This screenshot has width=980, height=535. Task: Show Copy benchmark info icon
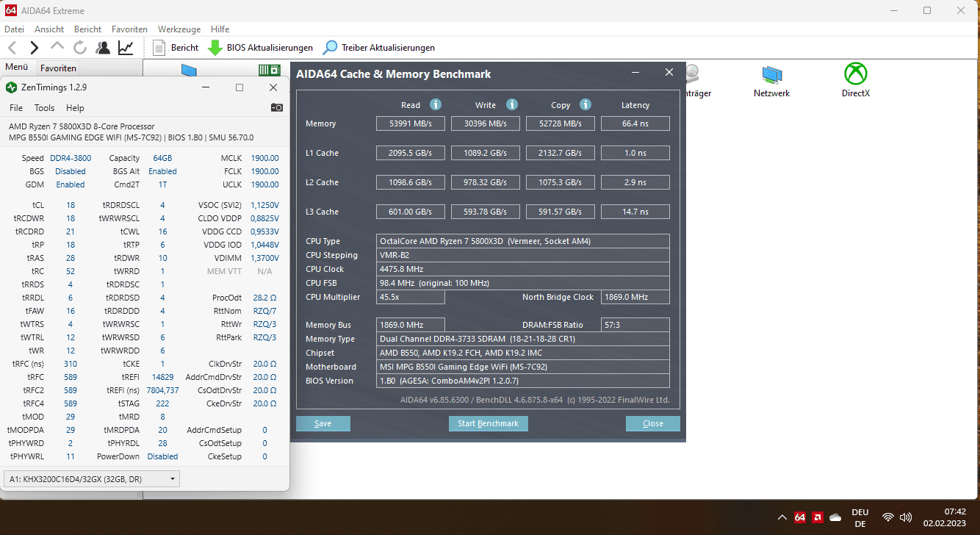point(586,104)
